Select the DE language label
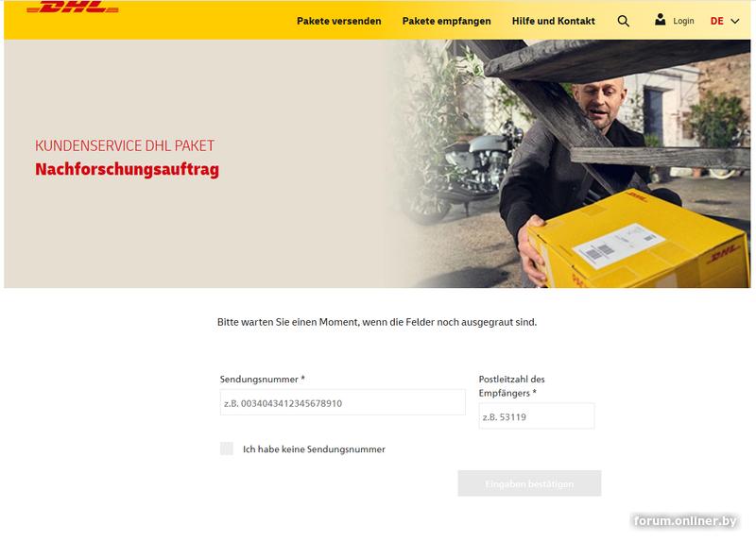This screenshot has width=756, height=541. pyautogui.click(x=717, y=21)
